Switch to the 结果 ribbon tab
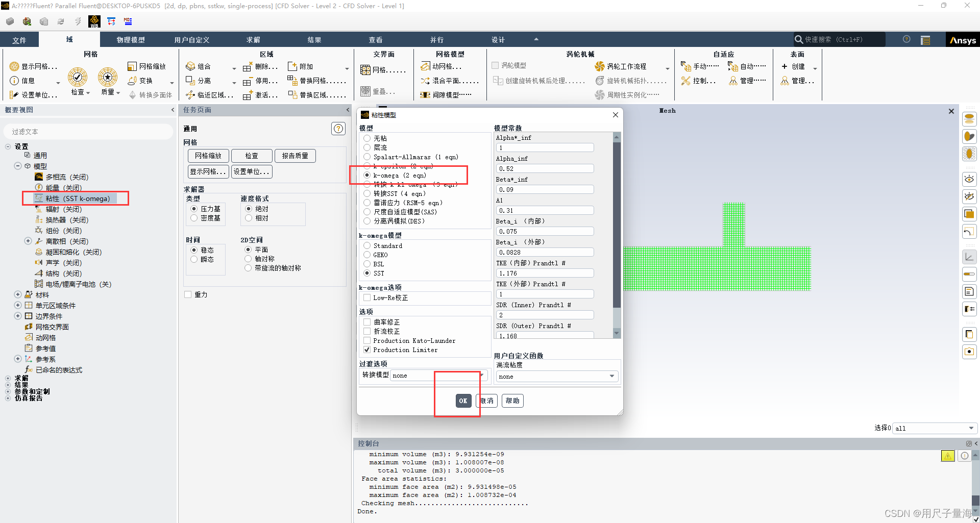Viewport: 980px width, 523px height. [314, 40]
